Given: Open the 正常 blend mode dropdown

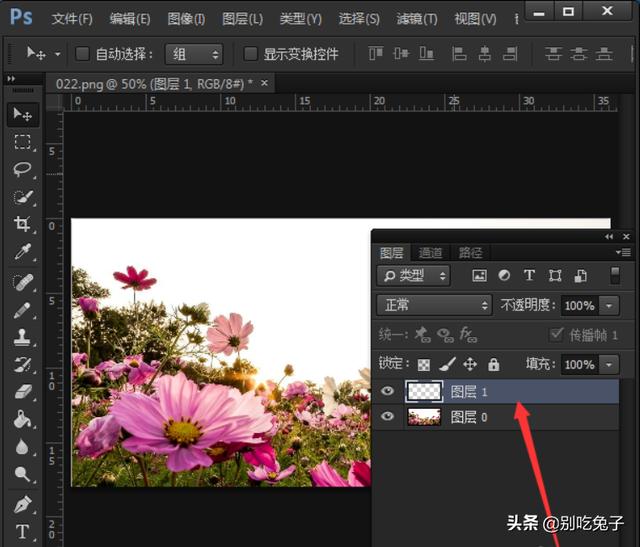Looking at the screenshot, I should click(x=434, y=305).
